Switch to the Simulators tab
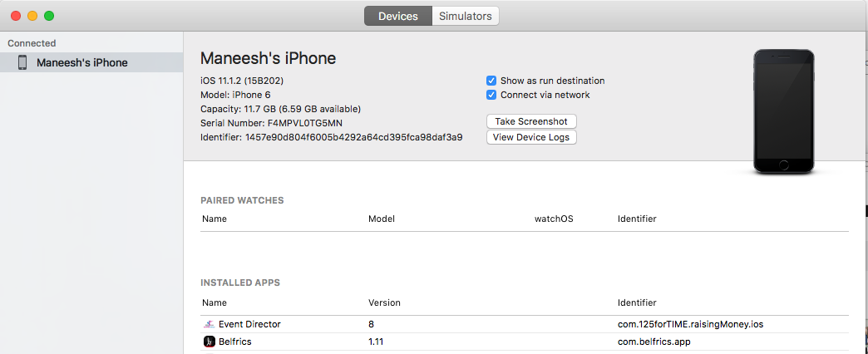The width and height of the screenshot is (868, 354). pos(465,16)
